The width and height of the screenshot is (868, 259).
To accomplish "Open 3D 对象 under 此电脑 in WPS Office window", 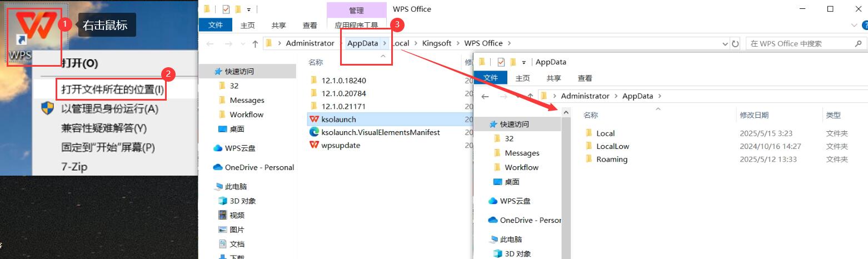I will [242, 201].
